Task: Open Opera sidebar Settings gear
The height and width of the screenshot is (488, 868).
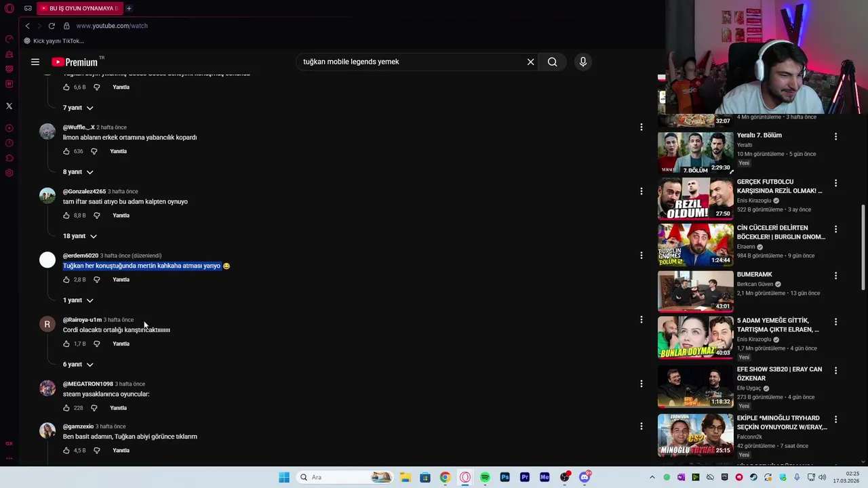Action: click(x=9, y=173)
